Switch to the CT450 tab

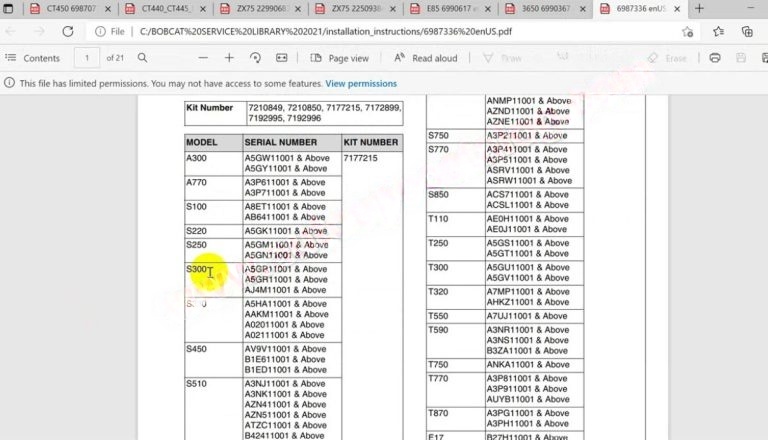coord(69,9)
